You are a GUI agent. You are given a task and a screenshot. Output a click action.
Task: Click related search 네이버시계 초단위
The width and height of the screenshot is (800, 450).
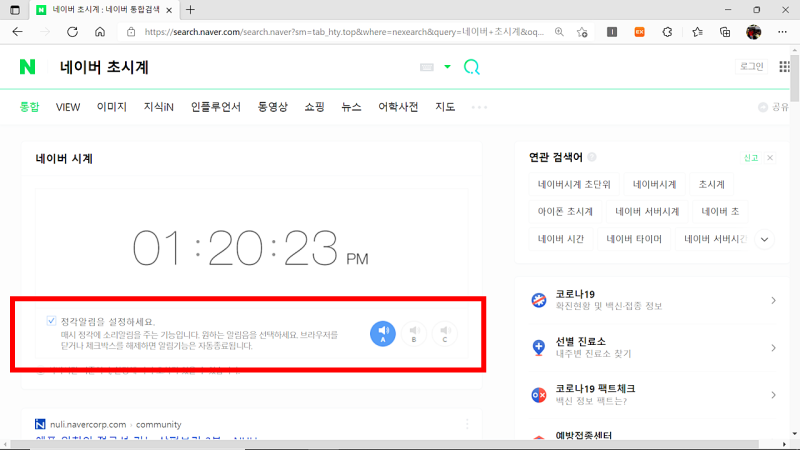[574, 184]
